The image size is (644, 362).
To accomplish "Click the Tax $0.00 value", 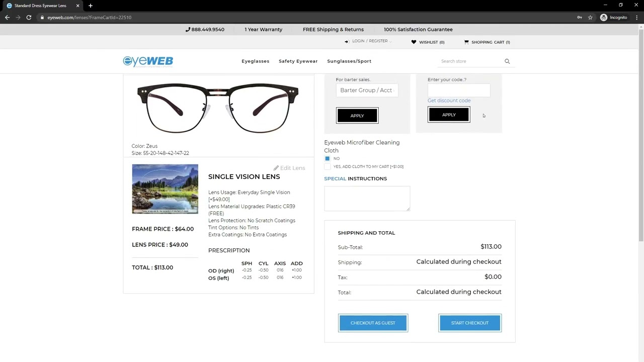I will point(493,277).
